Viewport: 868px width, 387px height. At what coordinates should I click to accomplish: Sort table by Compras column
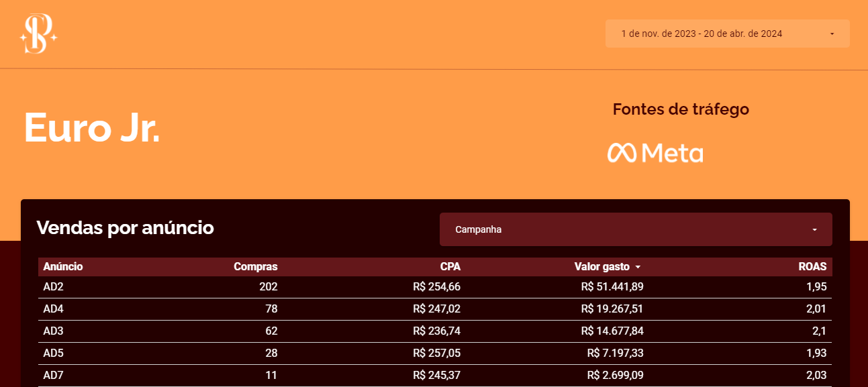pos(255,267)
